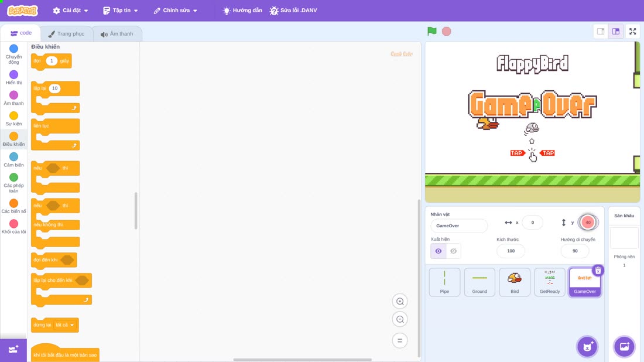Click the green flag to start

(x=431, y=31)
